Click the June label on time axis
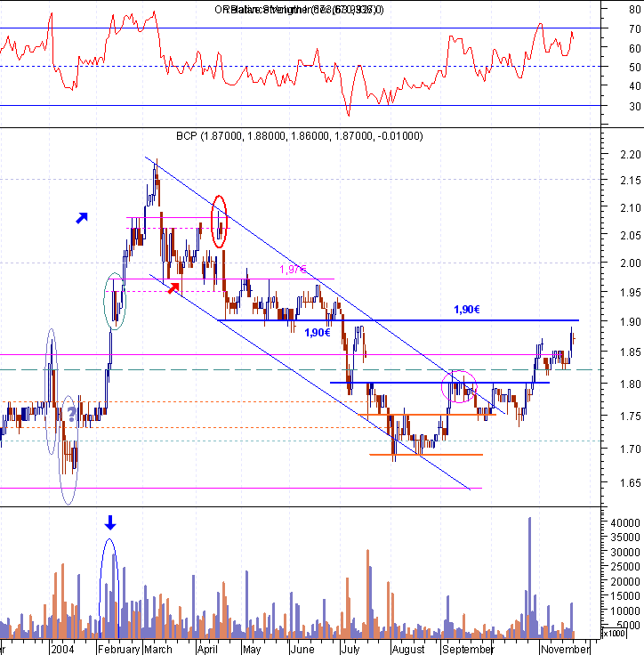The image size is (644, 655). pyautogui.click(x=302, y=649)
